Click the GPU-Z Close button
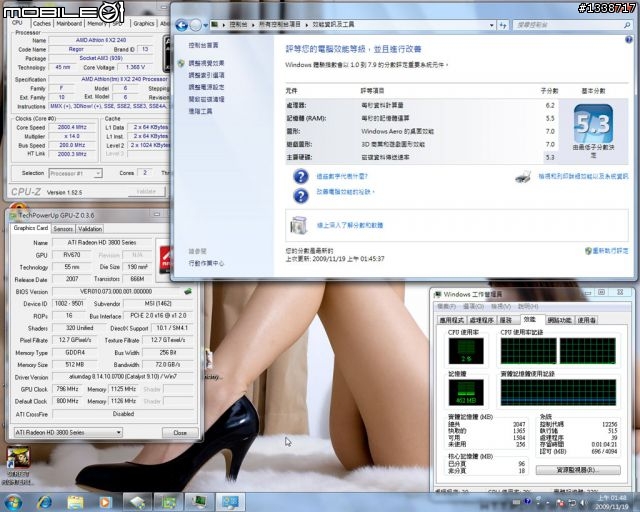Screen dimensions: 640x512 tap(180, 432)
